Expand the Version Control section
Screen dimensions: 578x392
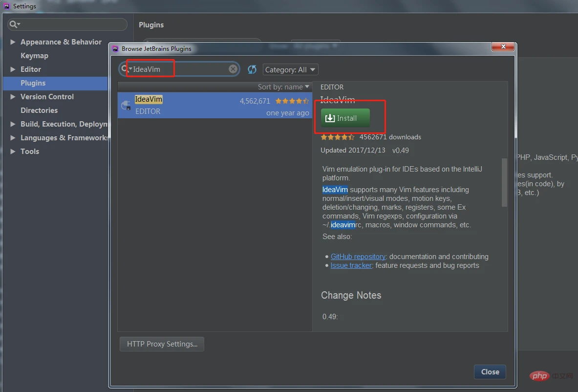coord(13,97)
